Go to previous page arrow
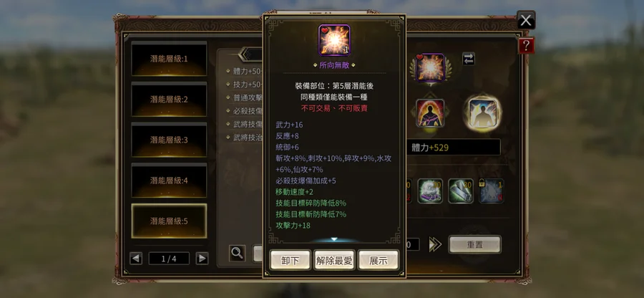Viewport: 644px width, 298px height. click(136, 259)
